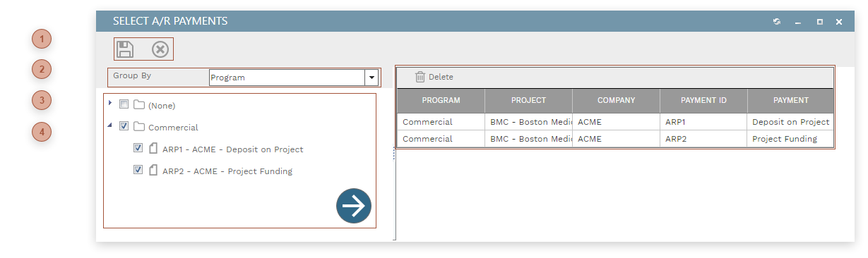
Task: Select ARP1 - ACME - Deposit on Project
Action: click(233, 149)
